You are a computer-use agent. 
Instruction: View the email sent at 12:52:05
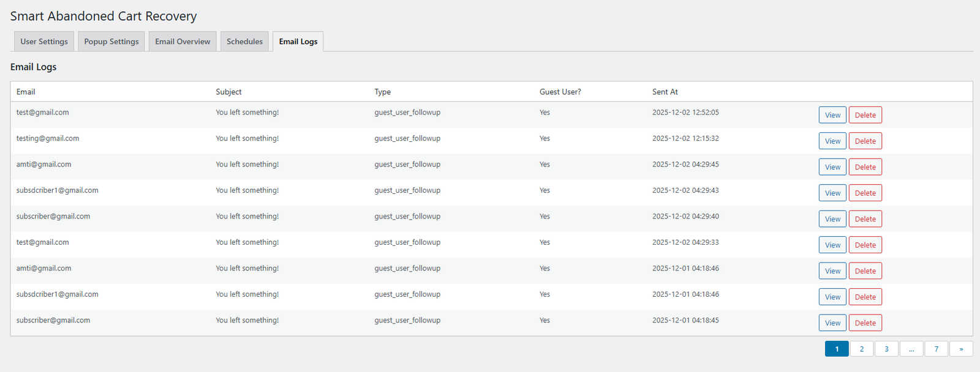click(832, 115)
